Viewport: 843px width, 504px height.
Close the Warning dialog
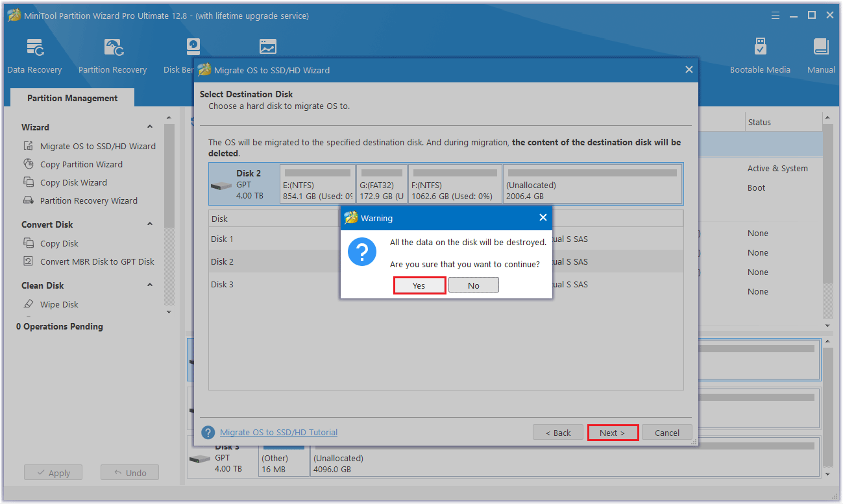click(543, 218)
